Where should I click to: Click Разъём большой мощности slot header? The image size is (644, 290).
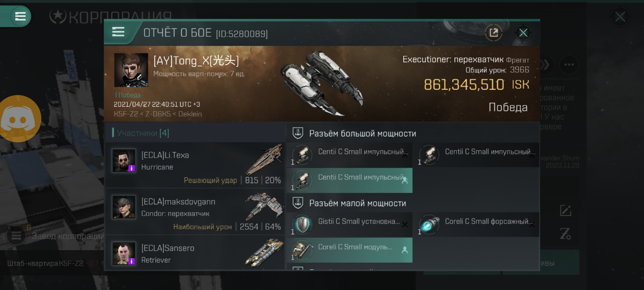coord(362,133)
